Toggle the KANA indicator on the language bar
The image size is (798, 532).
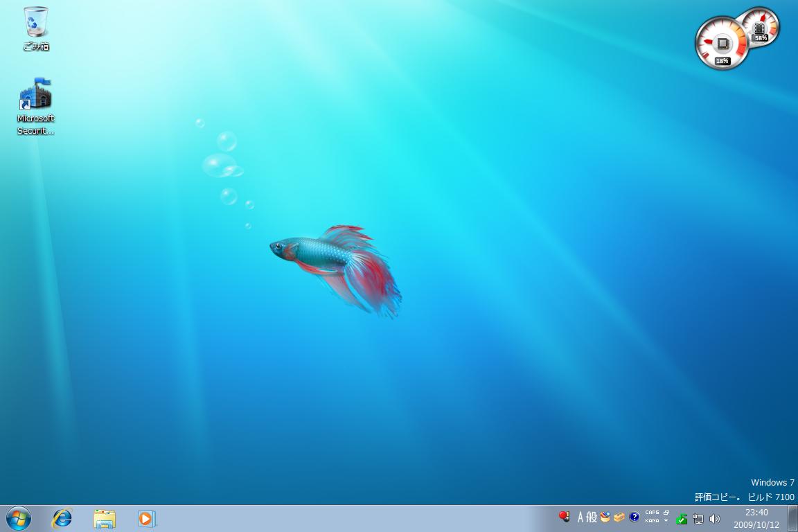[652, 520]
